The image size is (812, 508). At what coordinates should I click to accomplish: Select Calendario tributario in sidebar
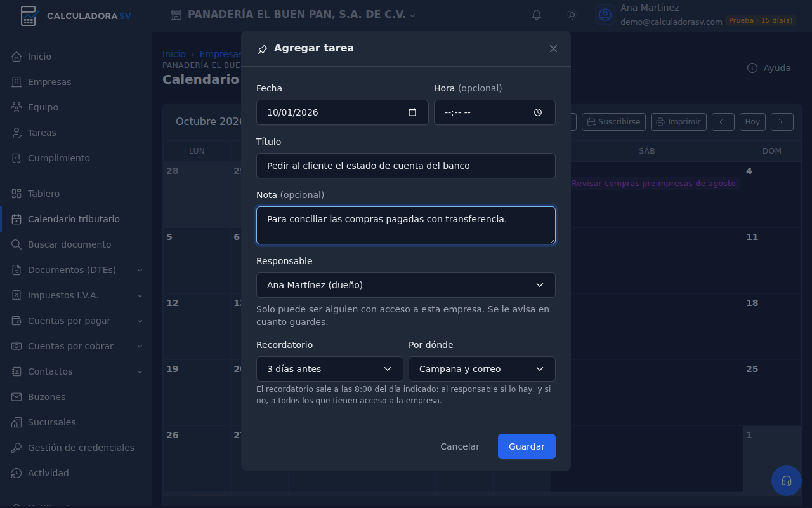pyautogui.click(x=76, y=219)
